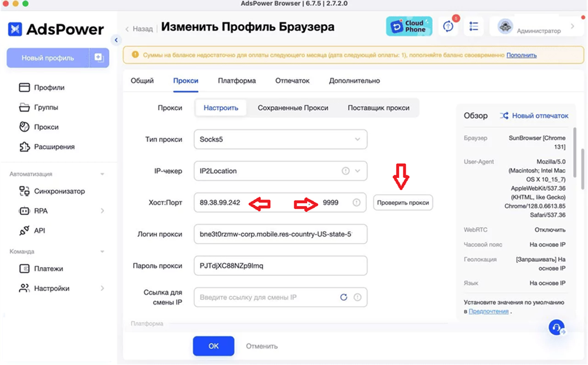The height and width of the screenshot is (365, 588).
Task: Click the Новый профиль button
Action: click(x=47, y=58)
